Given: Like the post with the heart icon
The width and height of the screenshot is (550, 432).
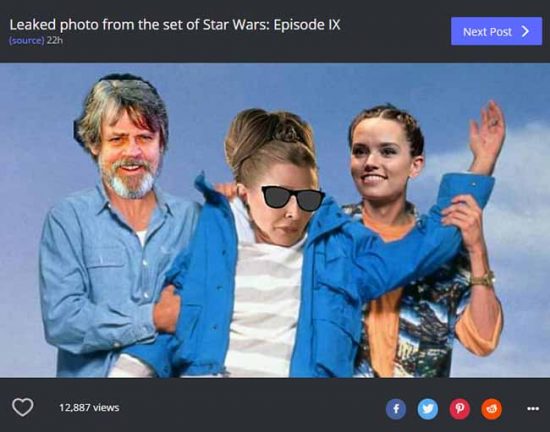Looking at the screenshot, I should (x=23, y=407).
